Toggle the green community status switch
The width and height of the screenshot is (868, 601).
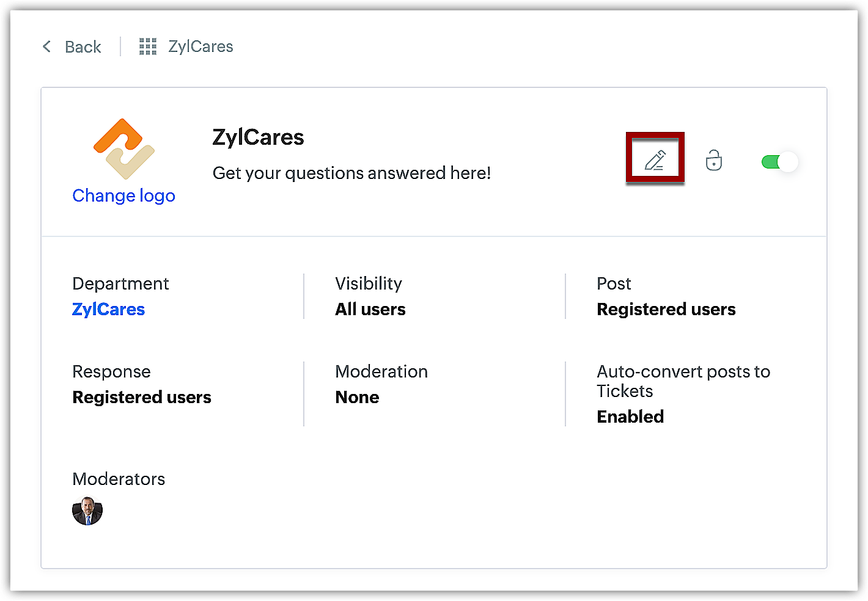click(x=779, y=162)
